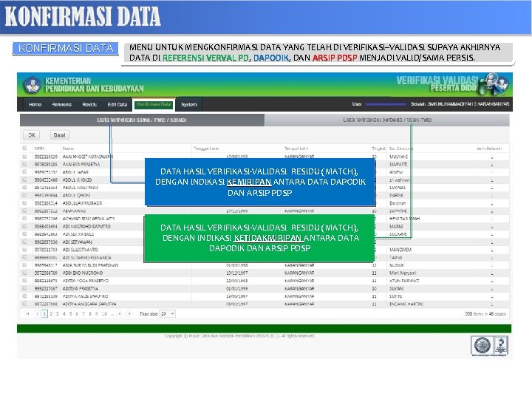This screenshot has height=399, width=532.
Task: Click mother name Mieri Maryani
Action: (x=403, y=273)
